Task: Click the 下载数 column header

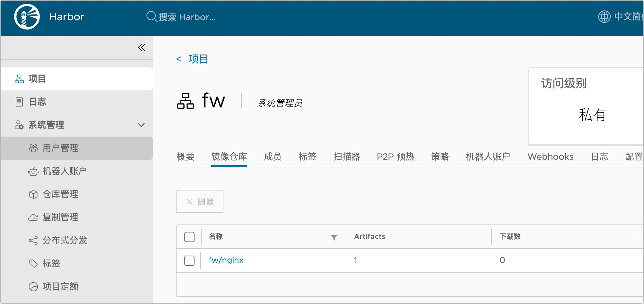Action: (510, 237)
